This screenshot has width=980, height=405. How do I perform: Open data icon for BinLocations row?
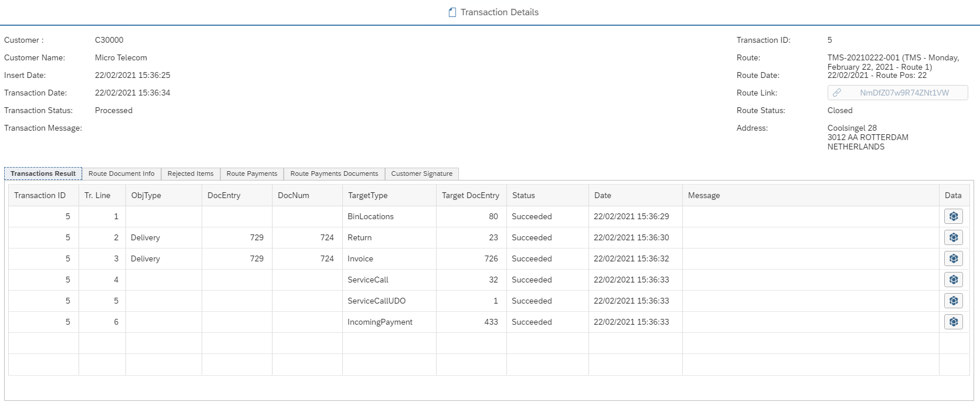click(x=953, y=216)
